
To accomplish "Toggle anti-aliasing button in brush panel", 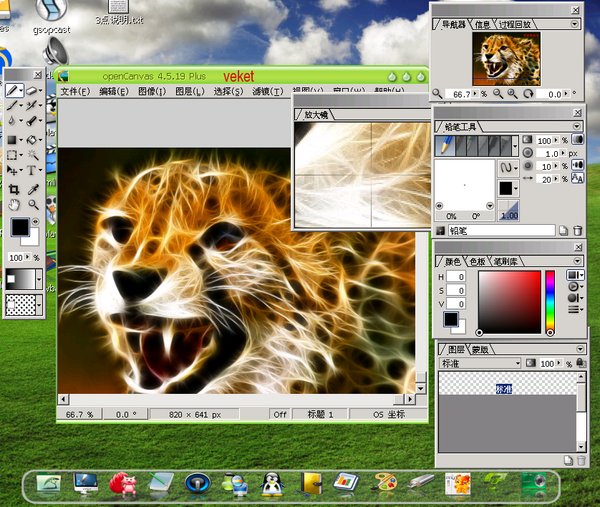I will pos(577,178).
